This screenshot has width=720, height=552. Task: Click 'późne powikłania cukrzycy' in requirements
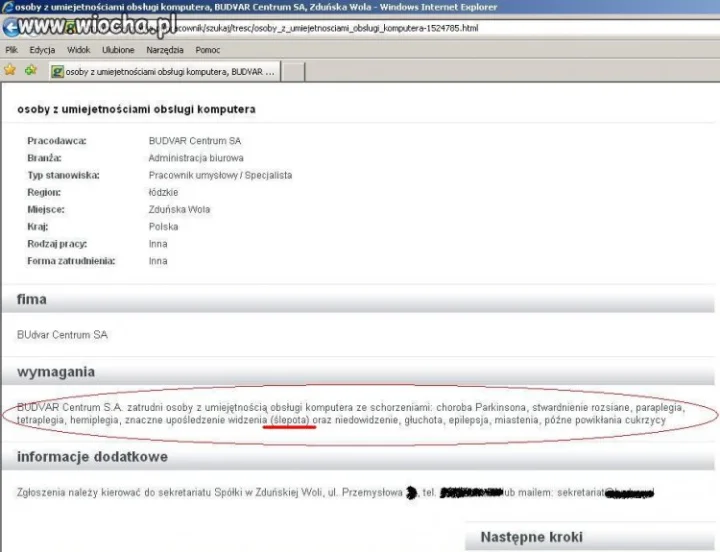click(x=605, y=420)
